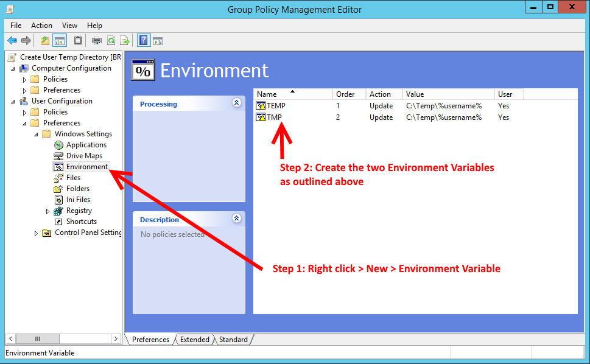Image resolution: width=590 pixels, height=364 pixels.
Task: Click the User Configuration icon
Action: click(24, 101)
